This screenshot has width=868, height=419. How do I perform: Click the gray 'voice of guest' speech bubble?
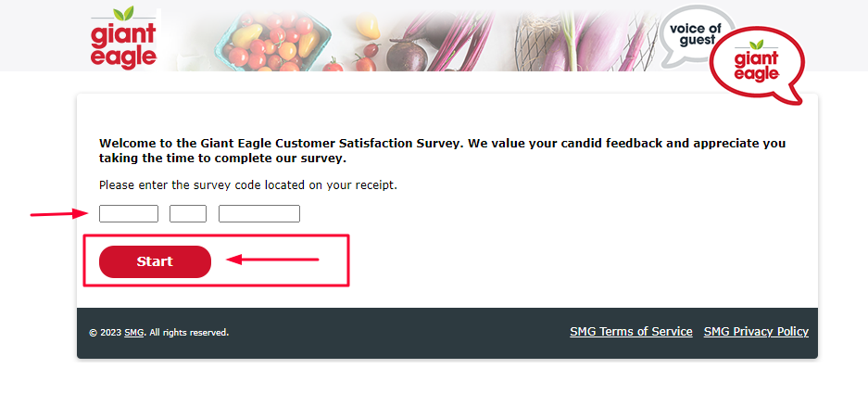coord(693,35)
